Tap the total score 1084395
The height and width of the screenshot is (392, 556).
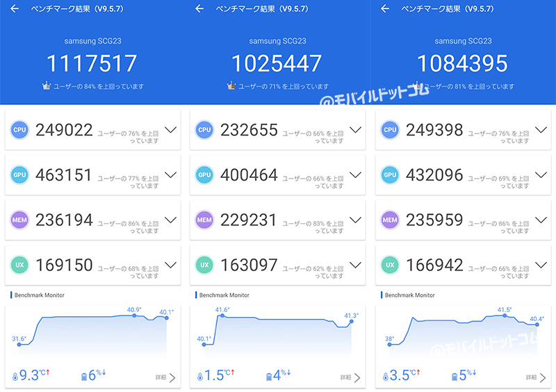point(462,63)
